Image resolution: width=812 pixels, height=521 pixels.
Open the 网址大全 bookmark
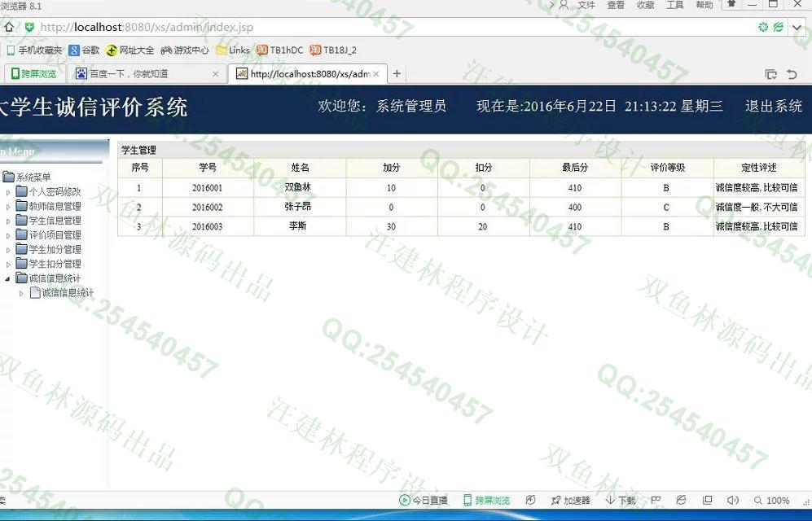pos(130,50)
